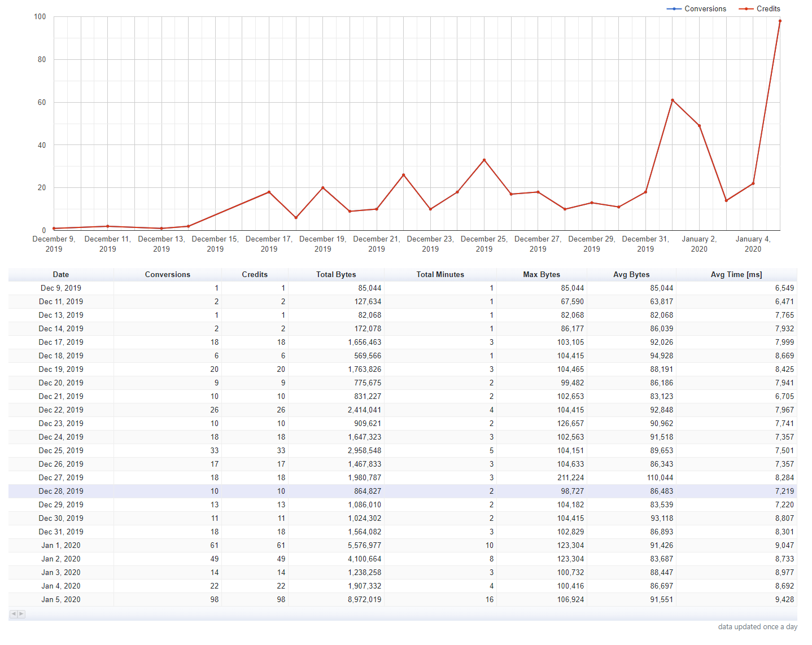812x645 pixels.
Task: Click the chart point at value 61
Action: click(673, 100)
